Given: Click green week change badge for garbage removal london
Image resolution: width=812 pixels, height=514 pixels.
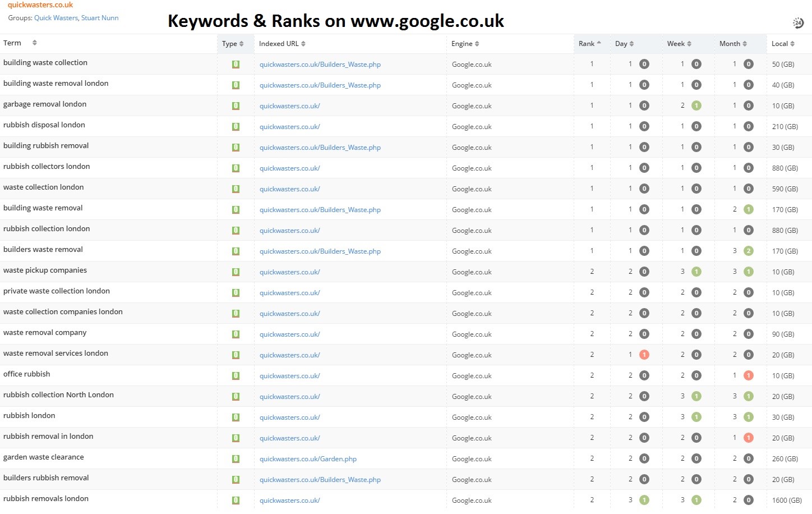Looking at the screenshot, I should 696,105.
